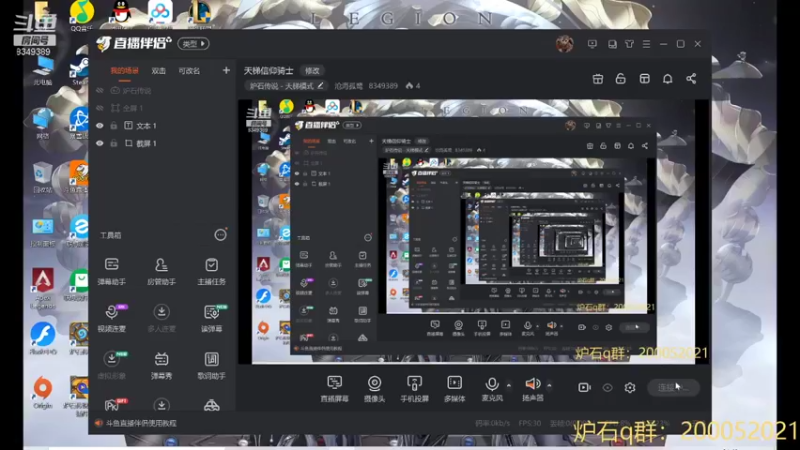Hide the 截屏 1 source

point(99,143)
